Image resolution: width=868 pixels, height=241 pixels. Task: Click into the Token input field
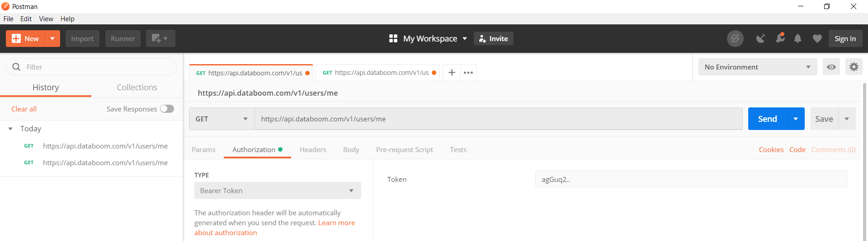coord(691,179)
